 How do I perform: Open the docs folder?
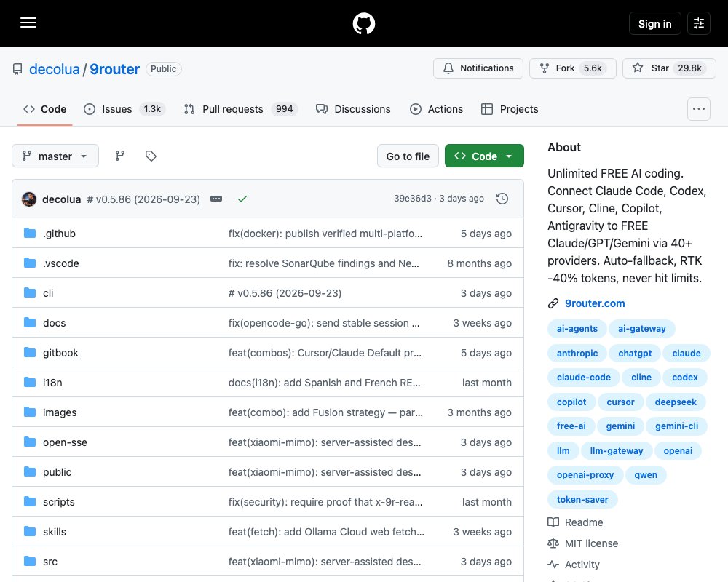pyautogui.click(x=55, y=323)
